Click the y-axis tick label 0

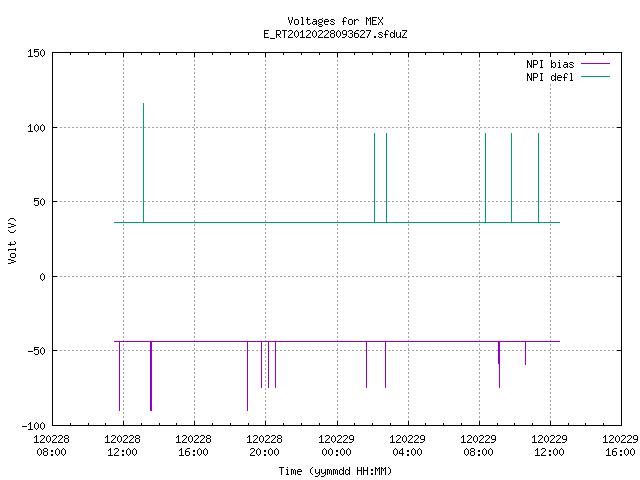[42, 277]
